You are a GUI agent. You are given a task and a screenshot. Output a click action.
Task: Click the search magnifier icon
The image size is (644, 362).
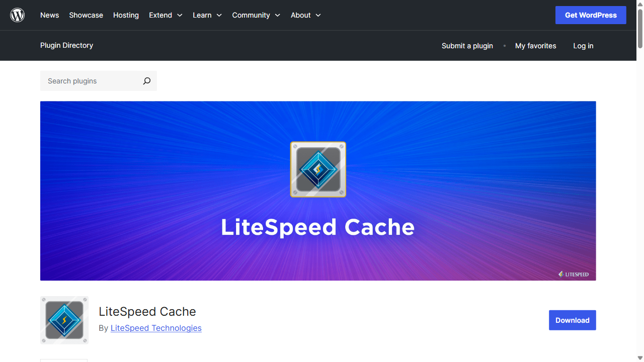pos(146,81)
